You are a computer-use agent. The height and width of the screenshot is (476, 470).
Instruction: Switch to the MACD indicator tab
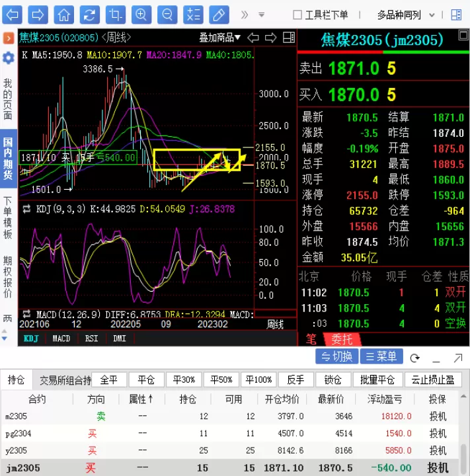pos(61,338)
